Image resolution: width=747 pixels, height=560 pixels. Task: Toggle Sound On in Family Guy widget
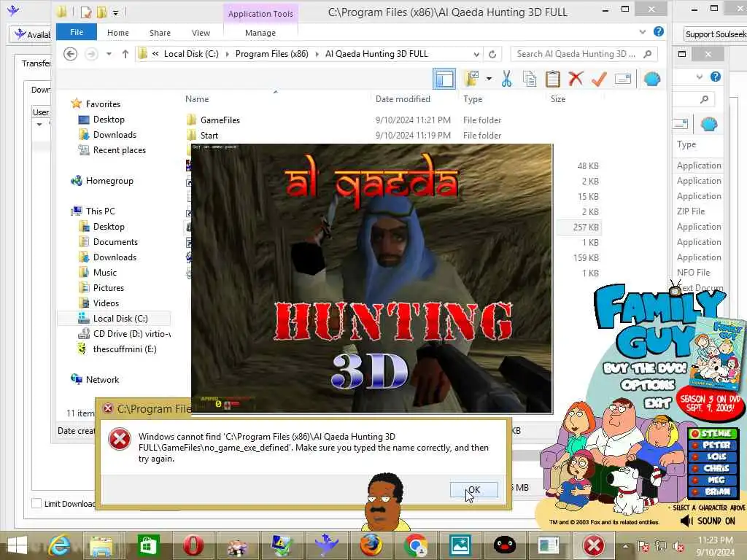point(708,521)
